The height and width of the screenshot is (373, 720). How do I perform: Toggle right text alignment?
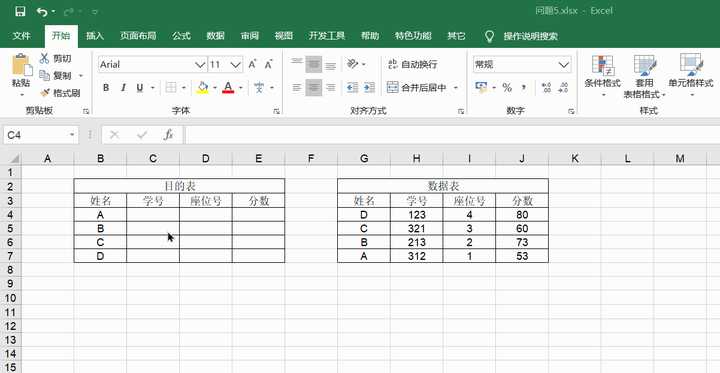330,87
